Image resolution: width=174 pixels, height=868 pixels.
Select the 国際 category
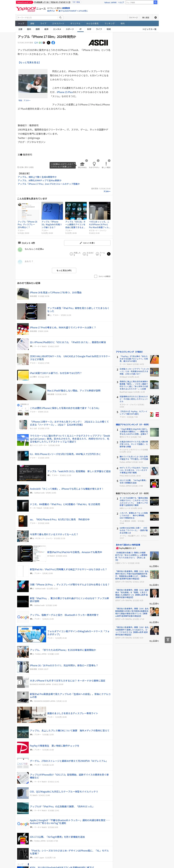pos(38,29)
